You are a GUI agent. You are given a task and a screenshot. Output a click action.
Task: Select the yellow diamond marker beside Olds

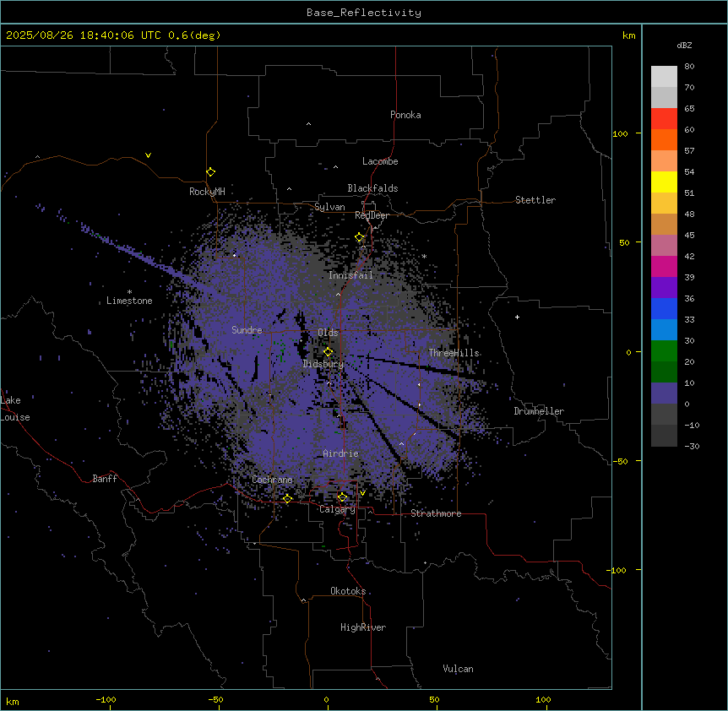[329, 352]
